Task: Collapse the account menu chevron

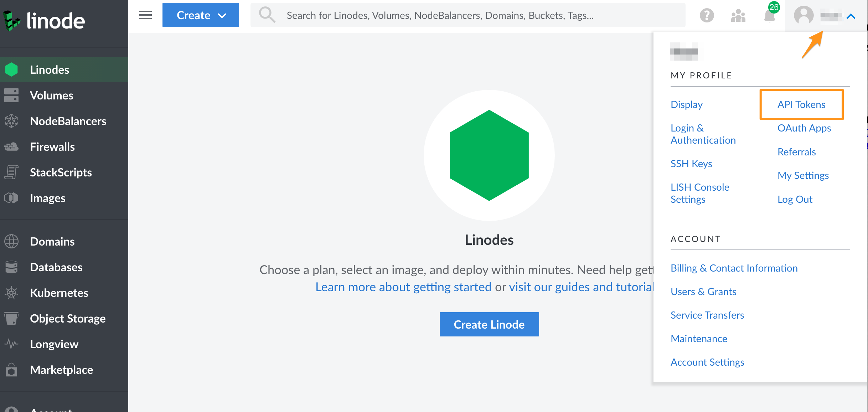Action: pyautogui.click(x=851, y=16)
